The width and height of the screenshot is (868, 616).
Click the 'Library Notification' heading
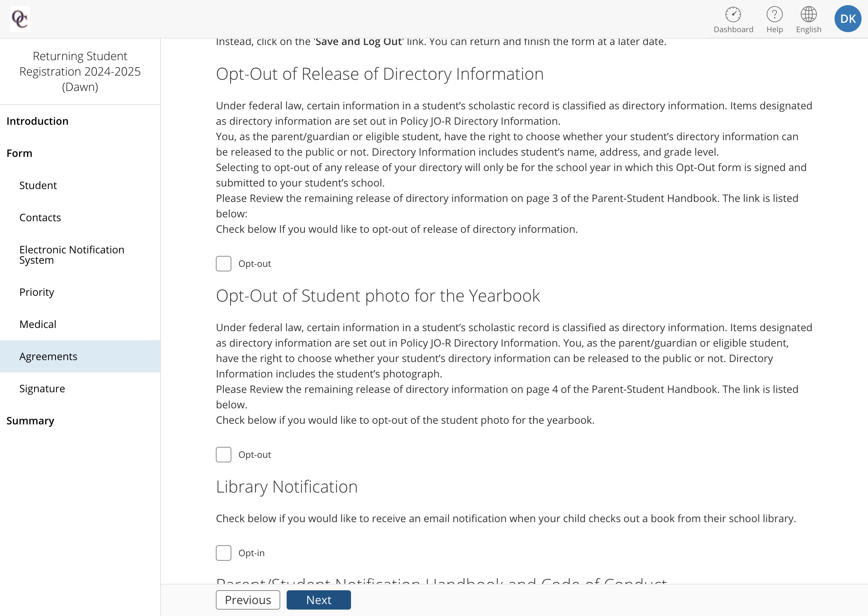pos(287,487)
